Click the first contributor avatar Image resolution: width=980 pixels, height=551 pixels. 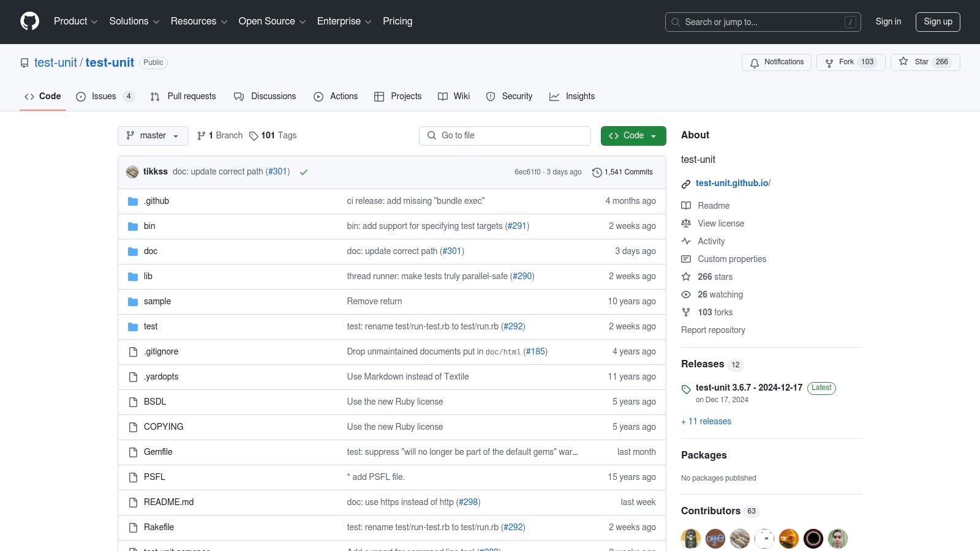691,539
